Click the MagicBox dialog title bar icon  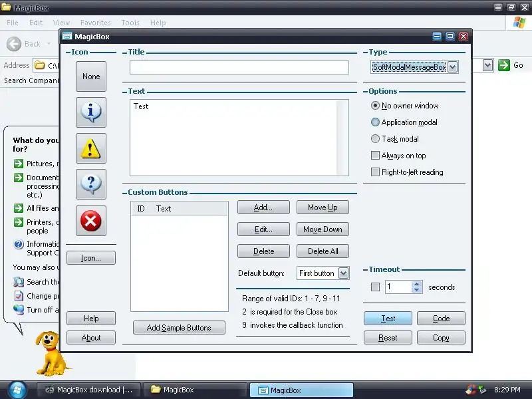coord(67,36)
